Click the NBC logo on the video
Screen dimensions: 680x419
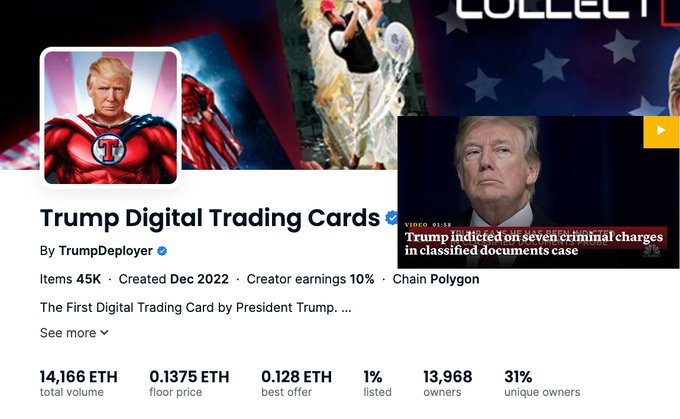651,251
